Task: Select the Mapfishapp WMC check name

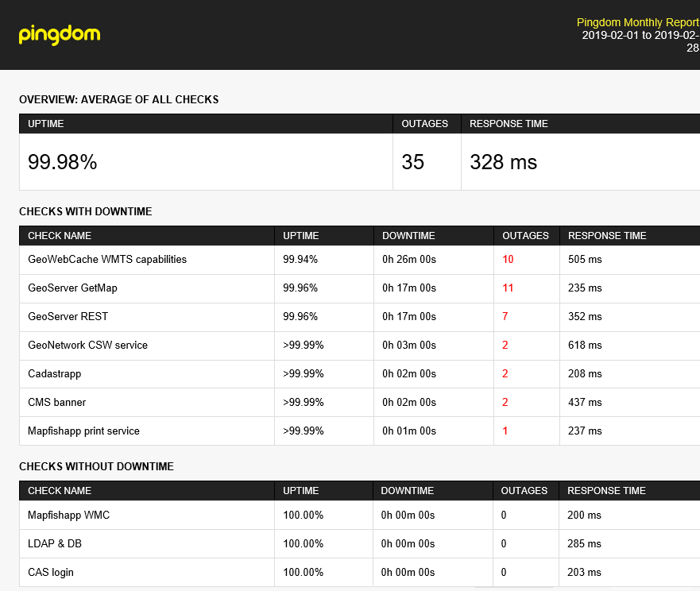Action: 69,515
